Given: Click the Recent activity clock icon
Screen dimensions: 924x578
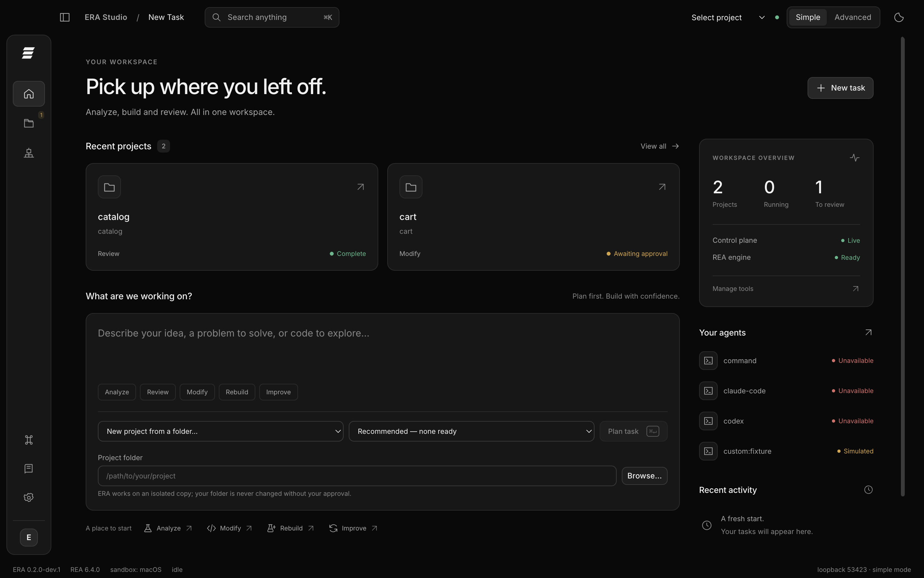Looking at the screenshot, I should point(868,490).
